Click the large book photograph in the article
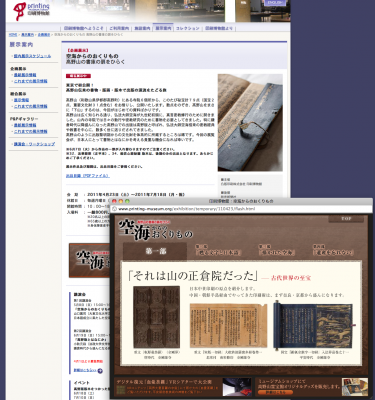The width and height of the screenshot is (375, 400). 250,123
